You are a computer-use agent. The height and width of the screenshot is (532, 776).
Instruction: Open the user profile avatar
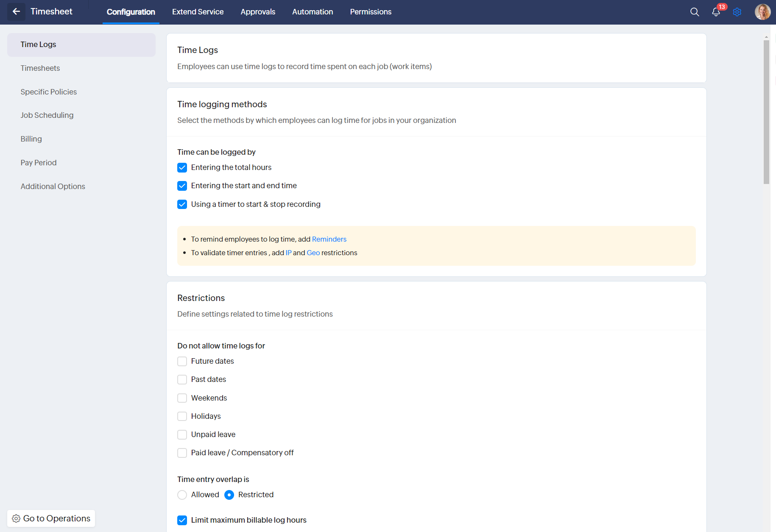click(762, 12)
